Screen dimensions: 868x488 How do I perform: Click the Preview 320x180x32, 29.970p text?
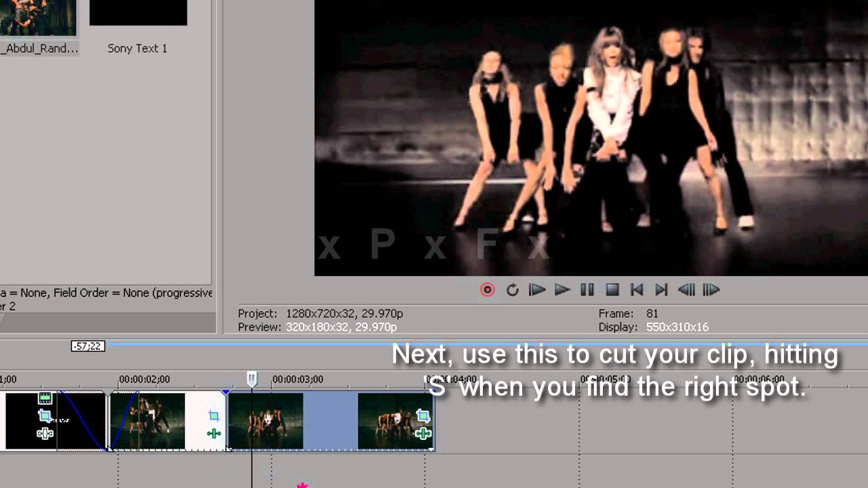(x=317, y=327)
